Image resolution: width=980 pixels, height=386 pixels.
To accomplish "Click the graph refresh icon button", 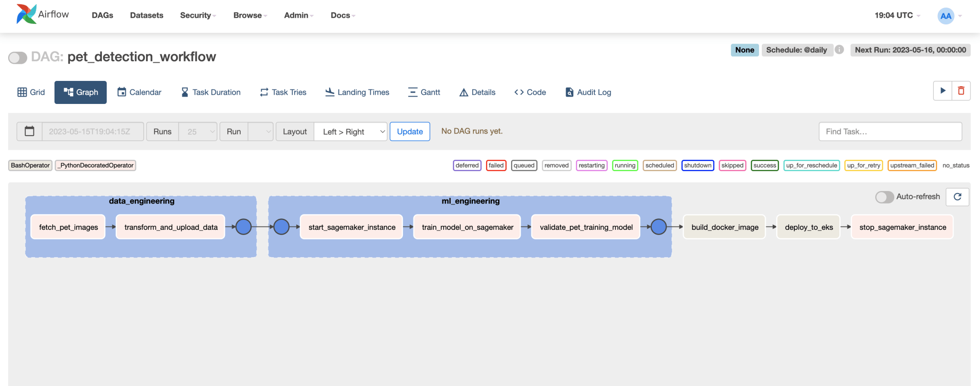I will [x=958, y=197].
